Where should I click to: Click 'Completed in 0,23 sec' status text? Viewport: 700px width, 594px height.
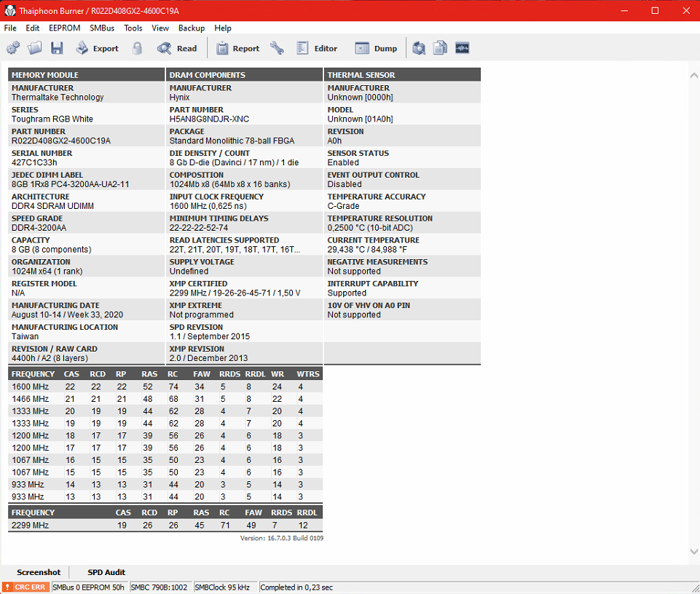click(296, 587)
